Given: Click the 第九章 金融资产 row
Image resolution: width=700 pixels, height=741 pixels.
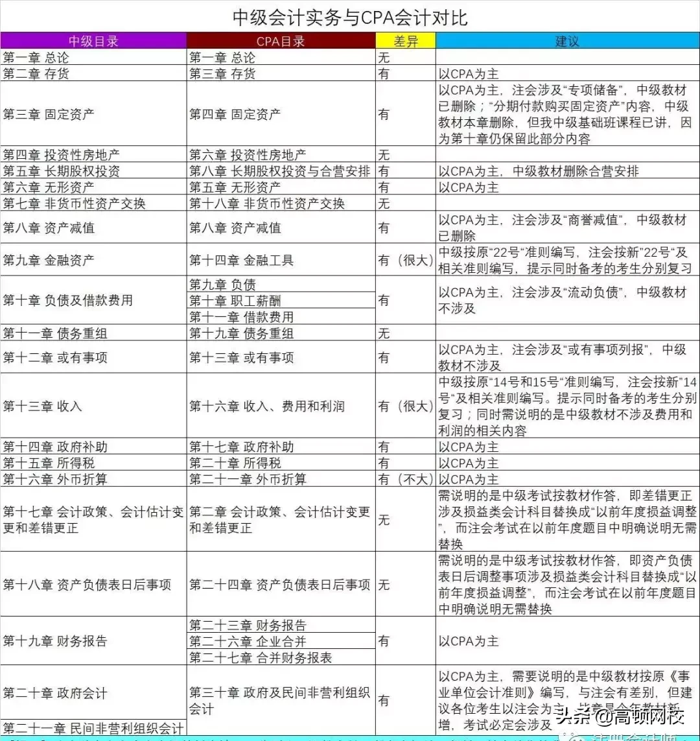Looking at the screenshot, I should click(53, 259).
